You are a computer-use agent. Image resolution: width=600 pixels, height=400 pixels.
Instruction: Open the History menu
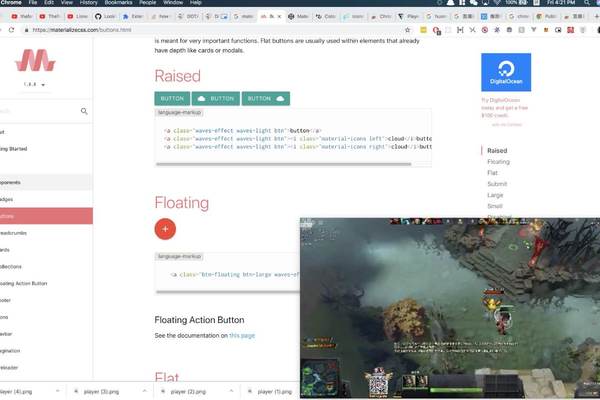pos(88,3)
